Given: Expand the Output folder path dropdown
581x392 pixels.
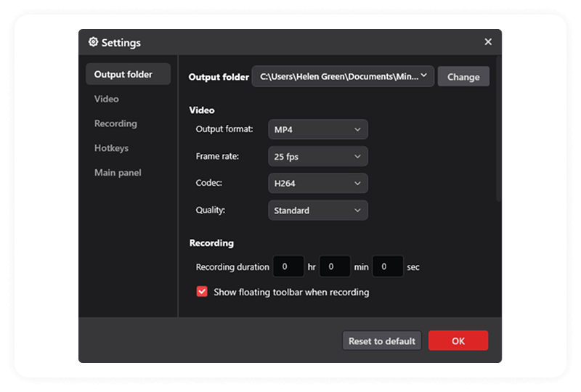Looking at the screenshot, I should [x=343, y=76].
